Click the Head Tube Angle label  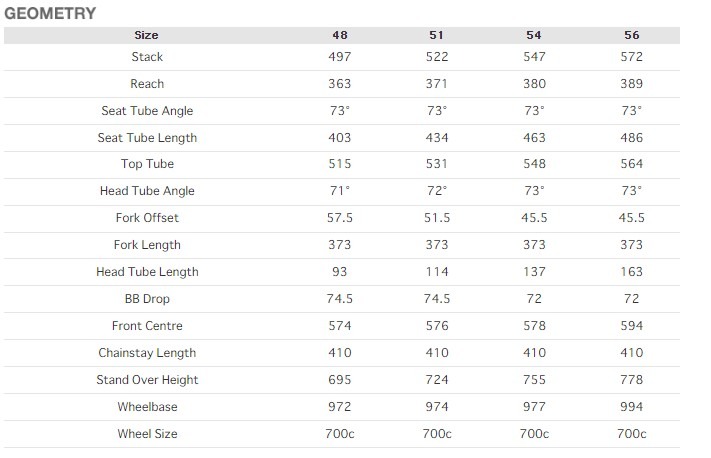point(147,191)
